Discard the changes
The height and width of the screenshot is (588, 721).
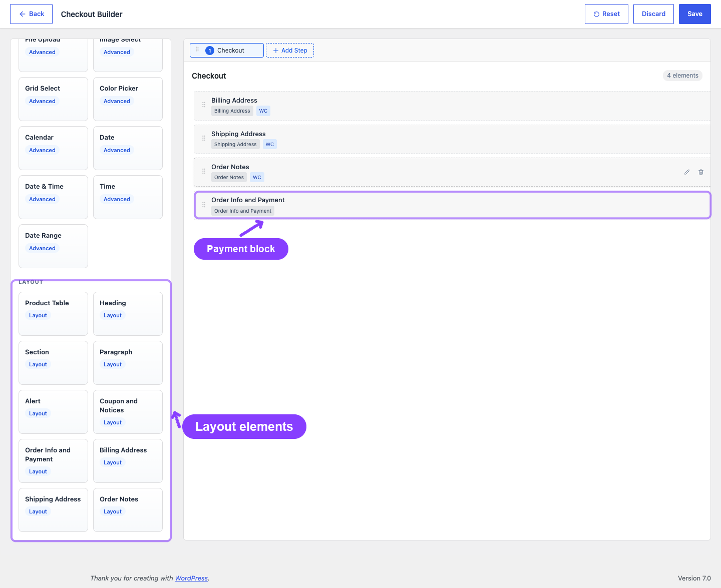pyautogui.click(x=653, y=14)
